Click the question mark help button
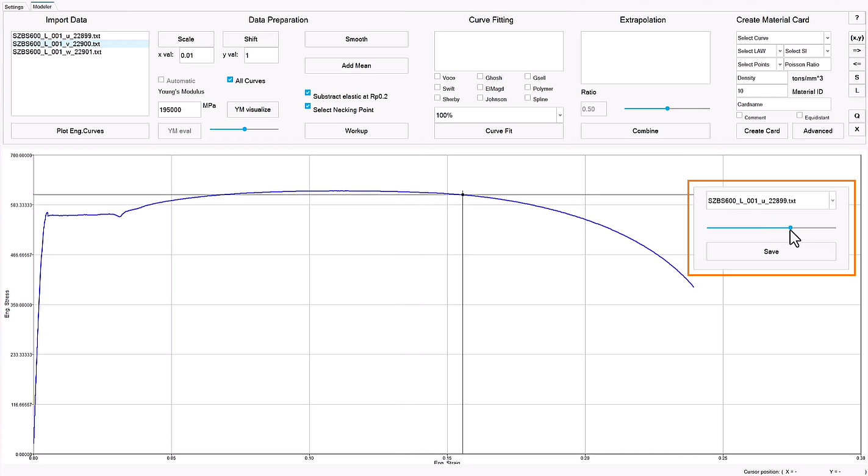The width and height of the screenshot is (868, 476). pyautogui.click(x=856, y=20)
